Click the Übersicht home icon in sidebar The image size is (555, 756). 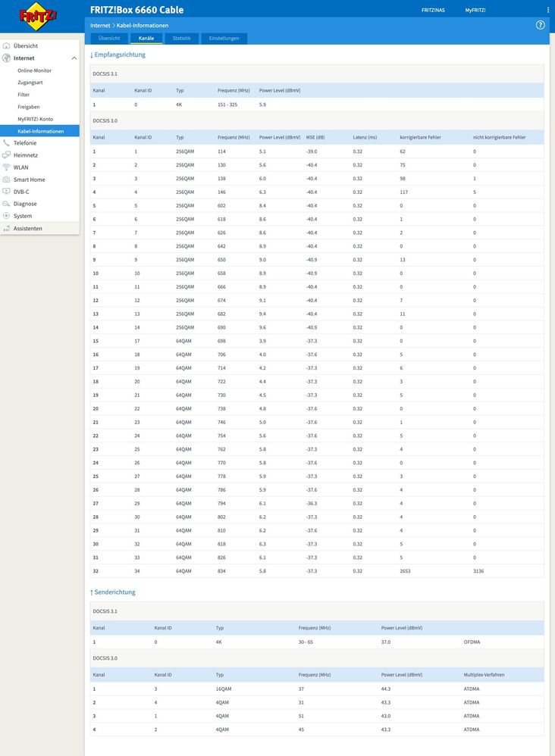point(6,45)
